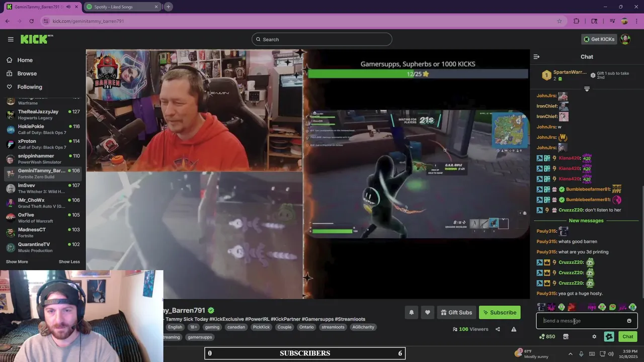Click the taskbar volume speaker icon

611,354
